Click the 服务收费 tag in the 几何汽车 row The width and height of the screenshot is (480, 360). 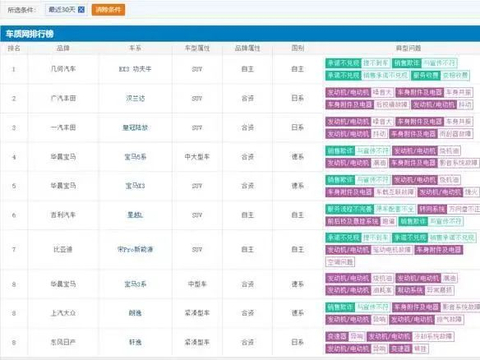click(426, 75)
